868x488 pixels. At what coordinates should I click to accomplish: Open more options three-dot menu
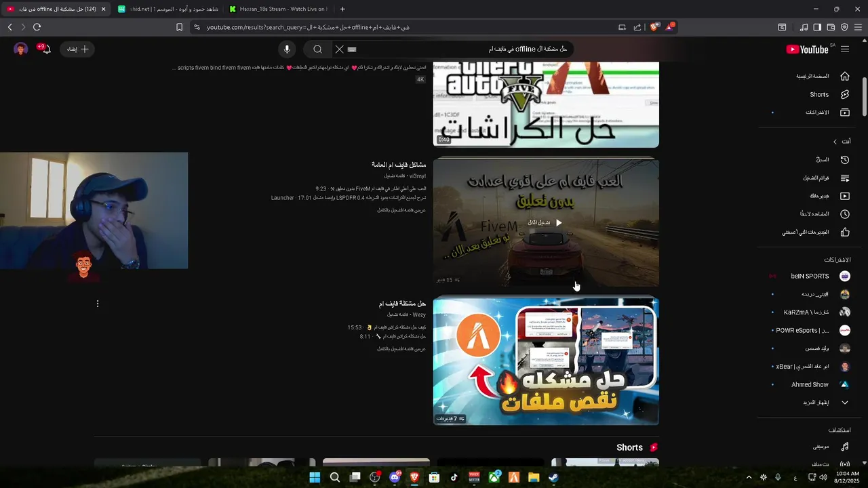click(98, 304)
